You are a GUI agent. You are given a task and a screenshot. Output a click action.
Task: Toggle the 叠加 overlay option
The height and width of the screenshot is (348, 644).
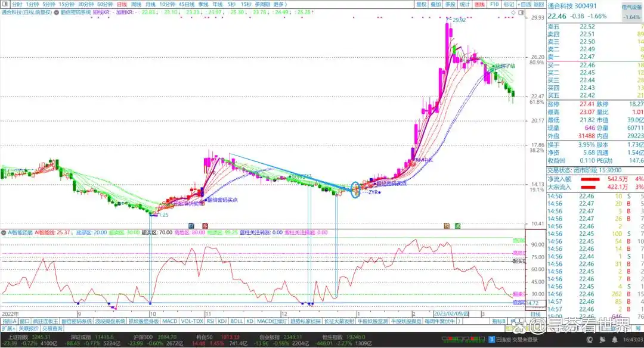point(436,4)
